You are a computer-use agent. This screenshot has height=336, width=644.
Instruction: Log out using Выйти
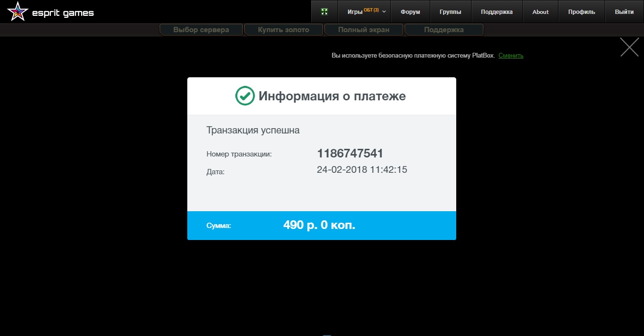coord(624,12)
